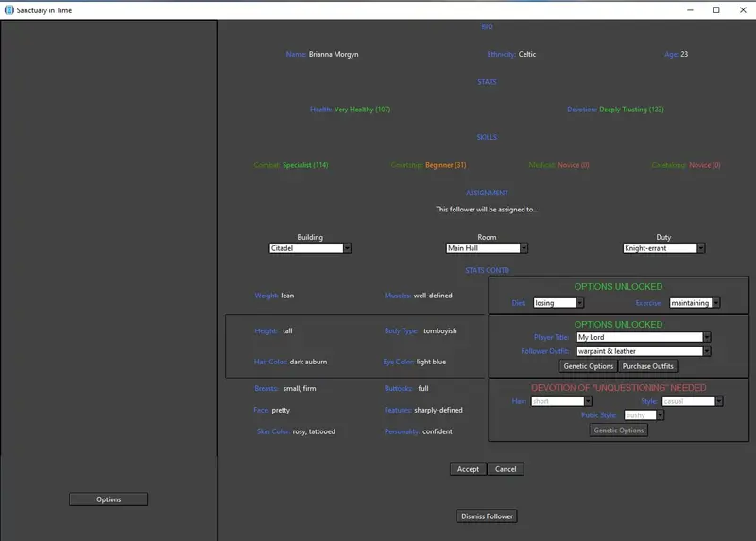This screenshot has width=756, height=541.
Task: Click the Sanctuary in Time app icon
Action: coord(9,10)
